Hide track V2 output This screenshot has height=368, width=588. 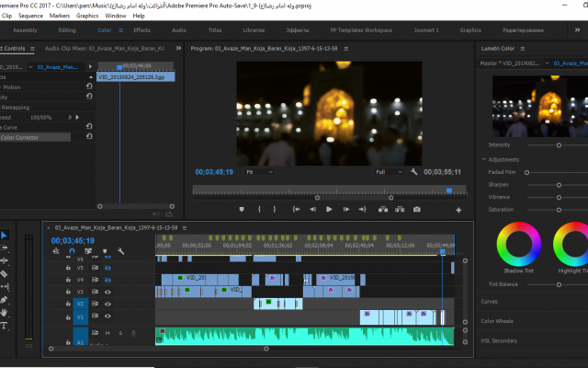pos(107,304)
